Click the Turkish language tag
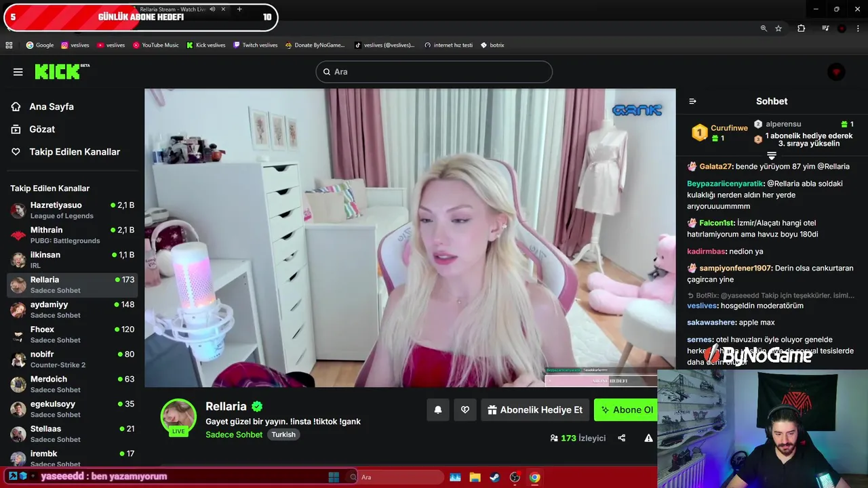This screenshot has width=868, height=488. click(x=283, y=434)
